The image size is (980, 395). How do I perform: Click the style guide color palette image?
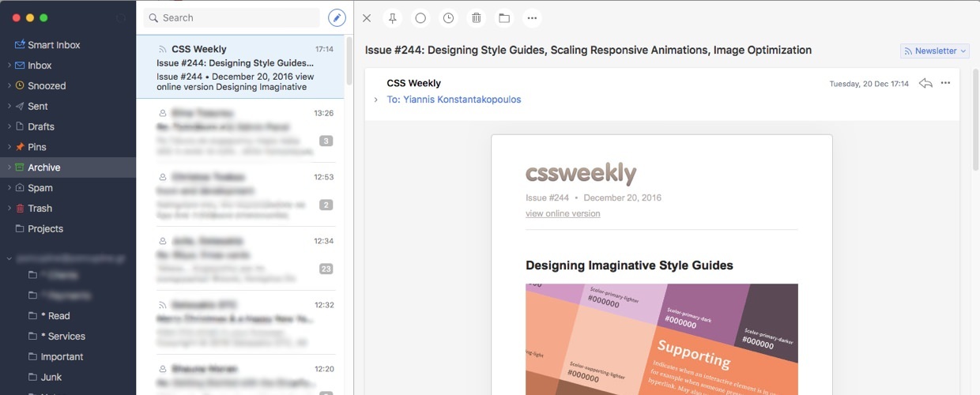[x=661, y=339]
